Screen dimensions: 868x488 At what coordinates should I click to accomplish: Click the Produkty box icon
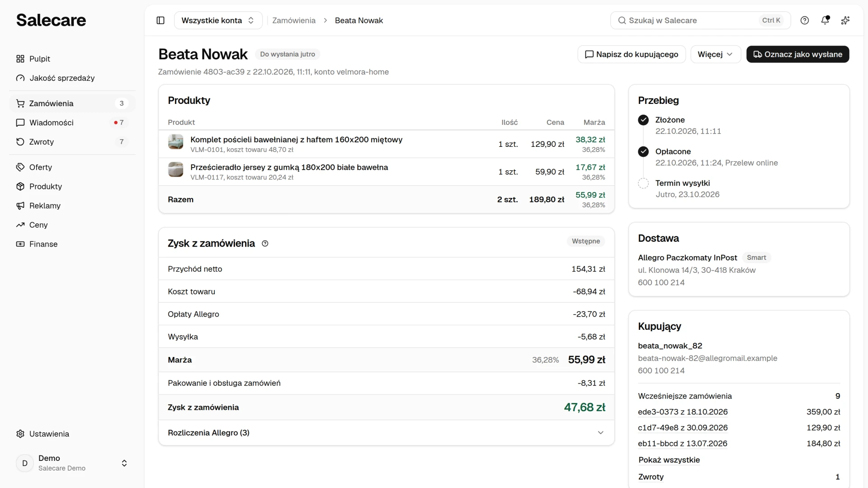coord(20,187)
